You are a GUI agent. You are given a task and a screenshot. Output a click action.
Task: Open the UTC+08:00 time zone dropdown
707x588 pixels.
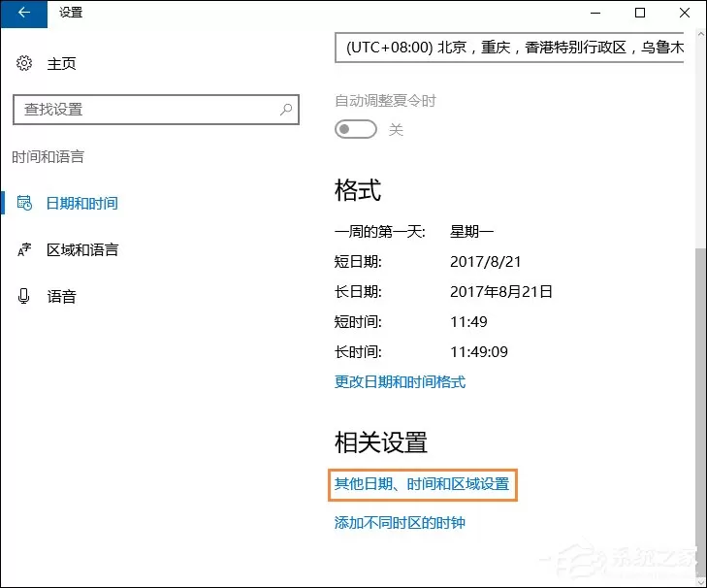509,48
